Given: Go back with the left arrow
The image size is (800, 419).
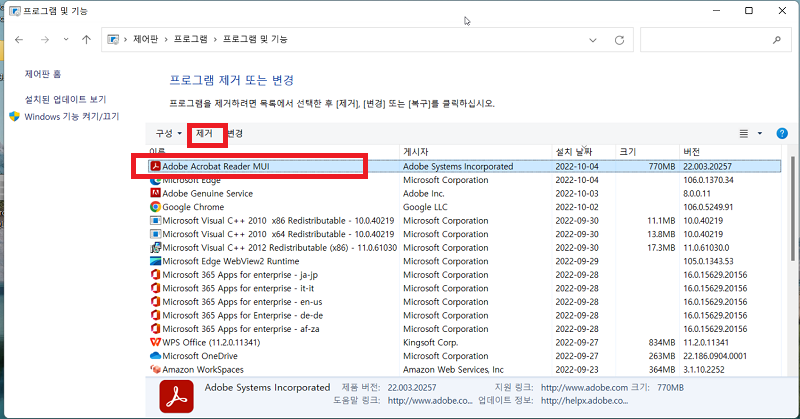Looking at the screenshot, I should point(19,40).
